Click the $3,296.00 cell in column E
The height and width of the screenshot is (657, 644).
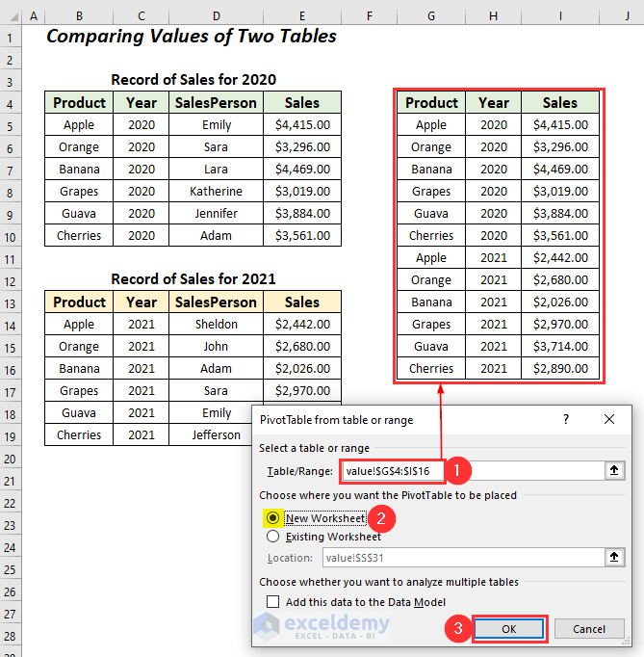302,146
